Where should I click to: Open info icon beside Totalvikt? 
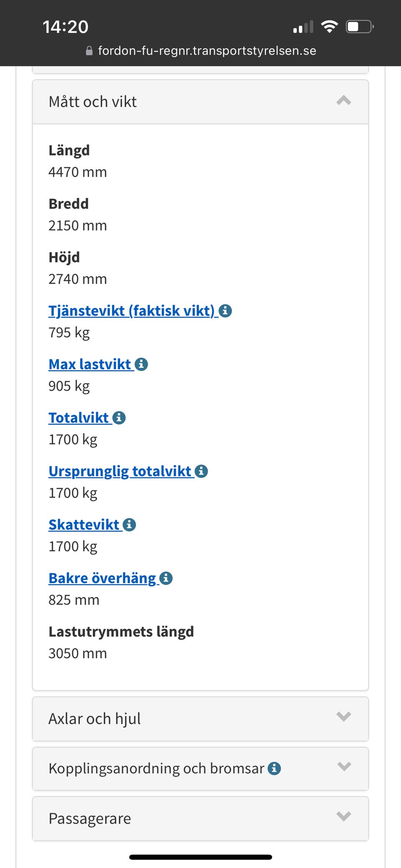(x=119, y=418)
